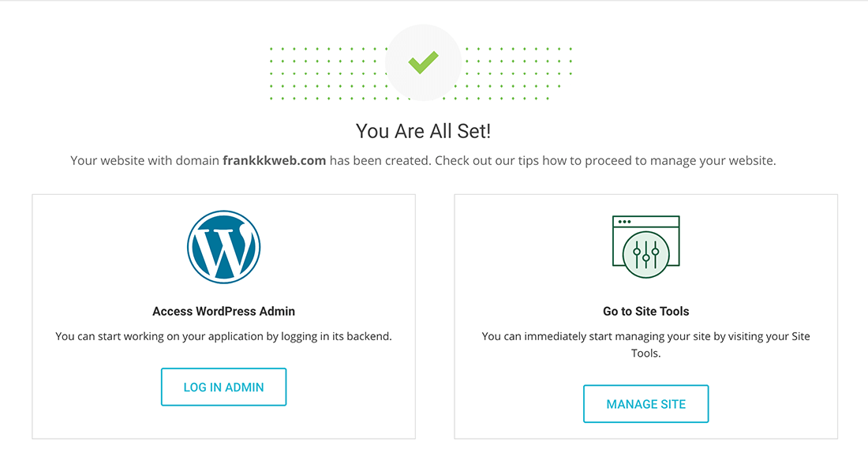Click the green dotted pattern left of checkmark
868x468 pixels.
(327, 73)
